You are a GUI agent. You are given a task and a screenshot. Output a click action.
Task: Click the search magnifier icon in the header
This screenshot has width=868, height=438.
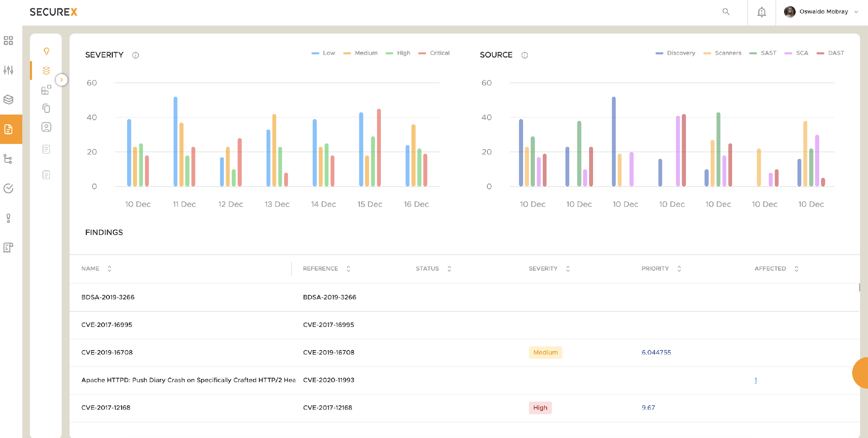pyautogui.click(x=726, y=12)
